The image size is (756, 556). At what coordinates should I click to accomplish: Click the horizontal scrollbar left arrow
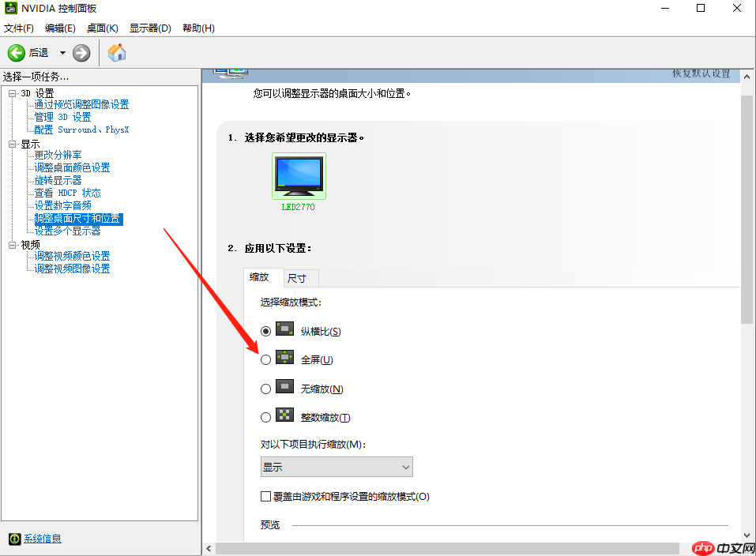(x=209, y=548)
